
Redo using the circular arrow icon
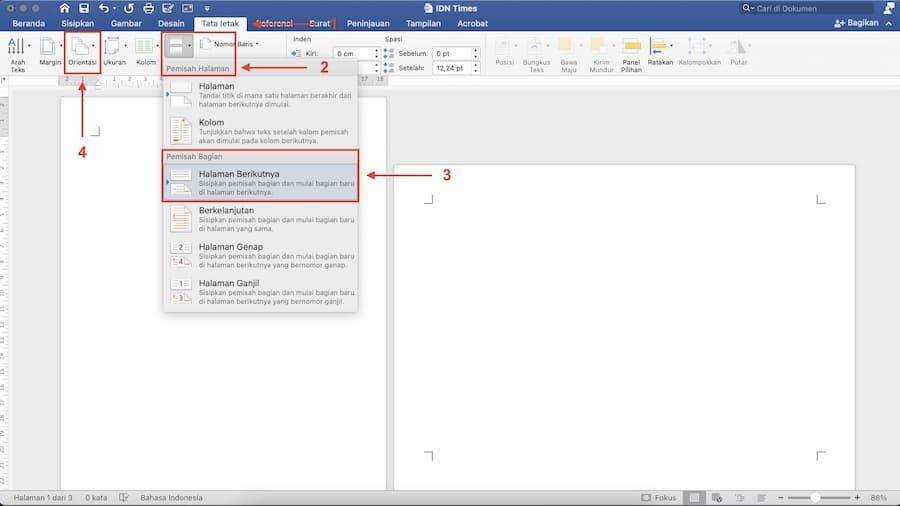(x=129, y=8)
